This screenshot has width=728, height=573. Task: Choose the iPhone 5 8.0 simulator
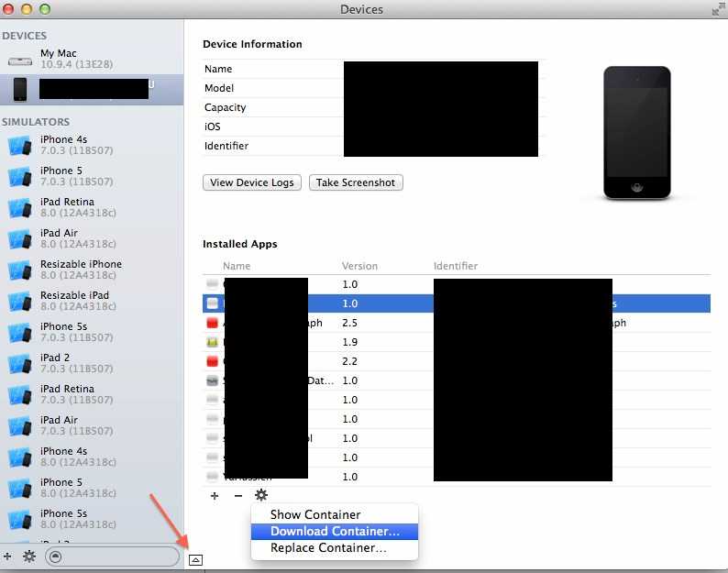(x=92, y=488)
